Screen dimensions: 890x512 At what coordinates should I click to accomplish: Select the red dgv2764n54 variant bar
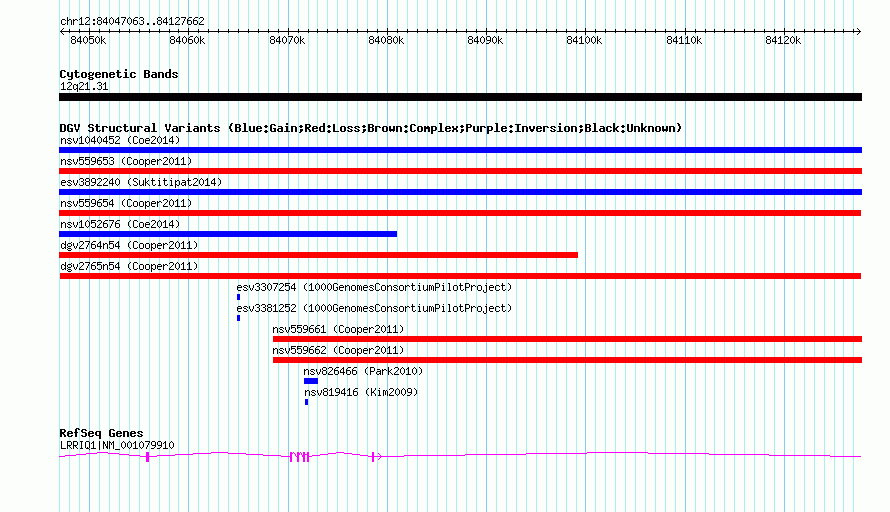click(318, 255)
